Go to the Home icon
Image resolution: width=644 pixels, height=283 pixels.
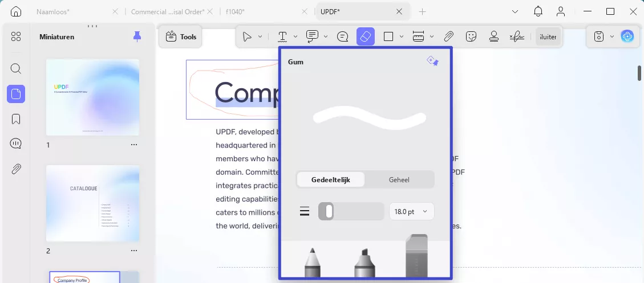[x=15, y=11]
